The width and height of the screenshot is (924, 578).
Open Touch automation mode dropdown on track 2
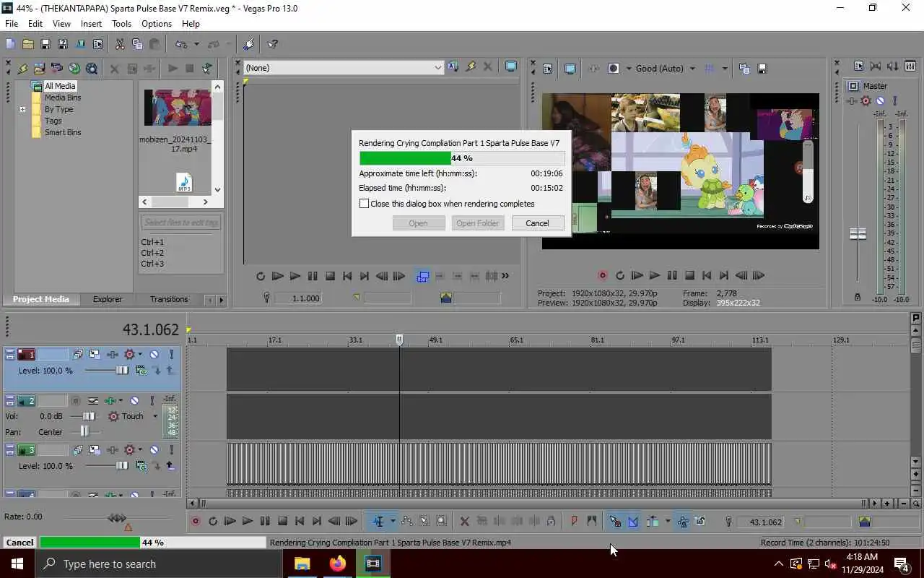(x=154, y=416)
